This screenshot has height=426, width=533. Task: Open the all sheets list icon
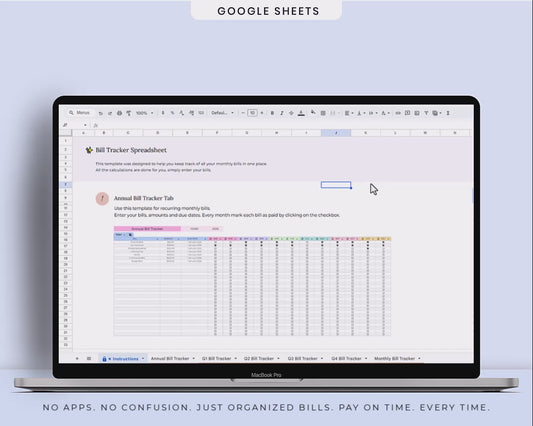pos(89,358)
